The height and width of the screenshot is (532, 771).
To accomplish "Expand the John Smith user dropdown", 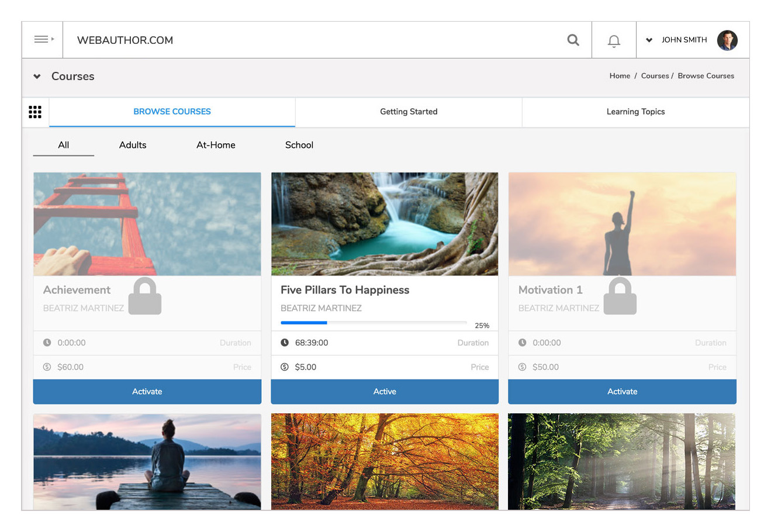I will [x=649, y=40].
